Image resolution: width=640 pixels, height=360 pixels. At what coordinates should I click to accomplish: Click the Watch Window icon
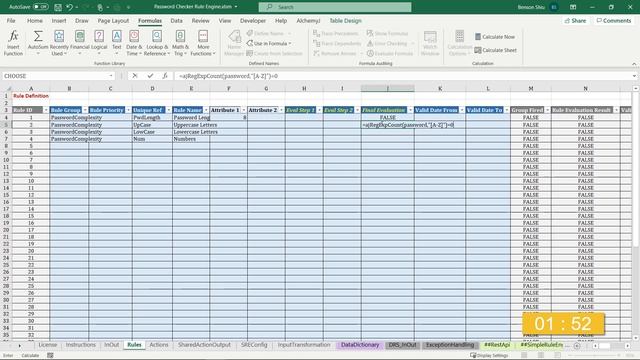[430, 42]
